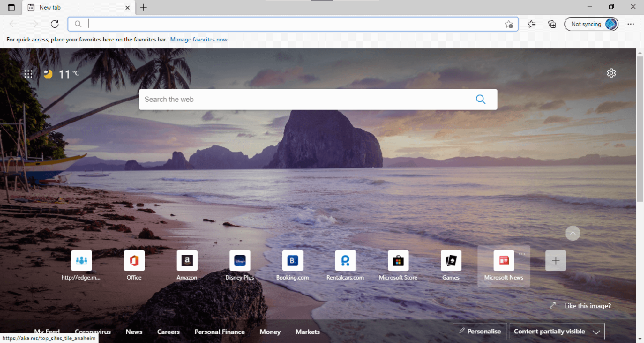Launch the Disney Plus quick link

(x=239, y=261)
